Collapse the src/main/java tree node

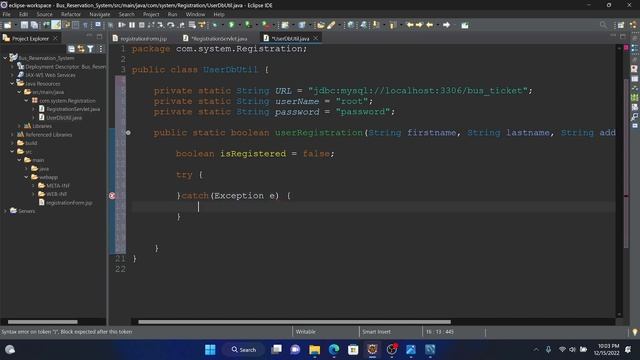click(x=19, y=92)
